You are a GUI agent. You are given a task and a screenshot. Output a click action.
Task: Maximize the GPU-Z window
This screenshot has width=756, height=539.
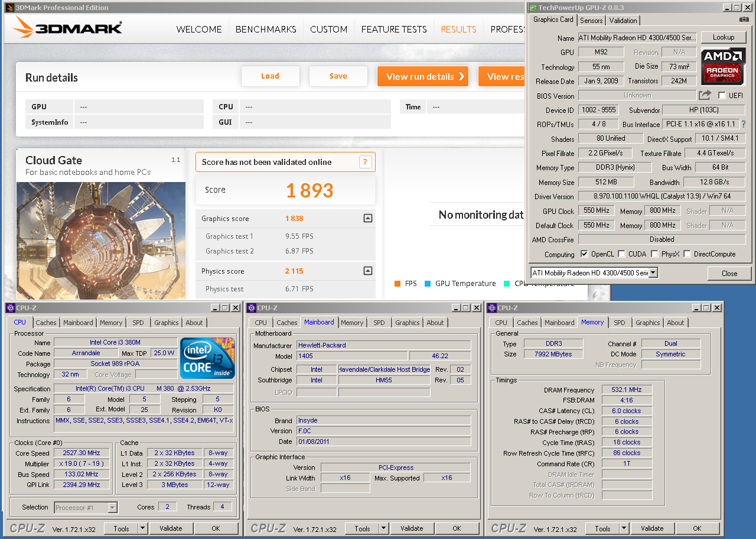point(738,8)
